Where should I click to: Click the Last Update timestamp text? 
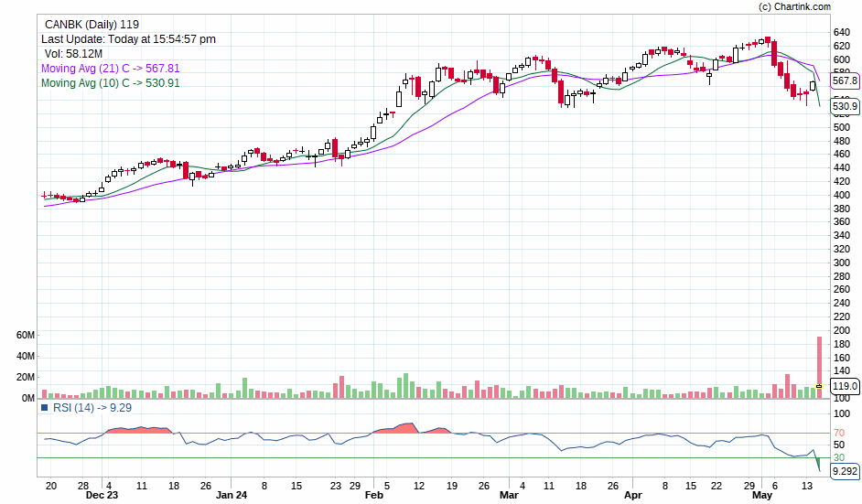pos(129,39)
